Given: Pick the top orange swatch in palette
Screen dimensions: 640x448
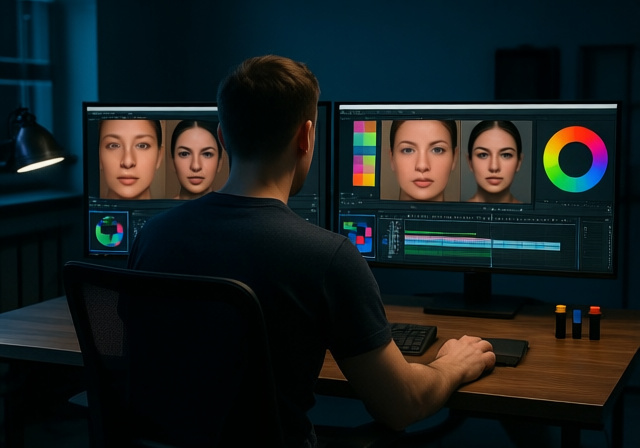Looking at the screenshot, I should (370, 126).
